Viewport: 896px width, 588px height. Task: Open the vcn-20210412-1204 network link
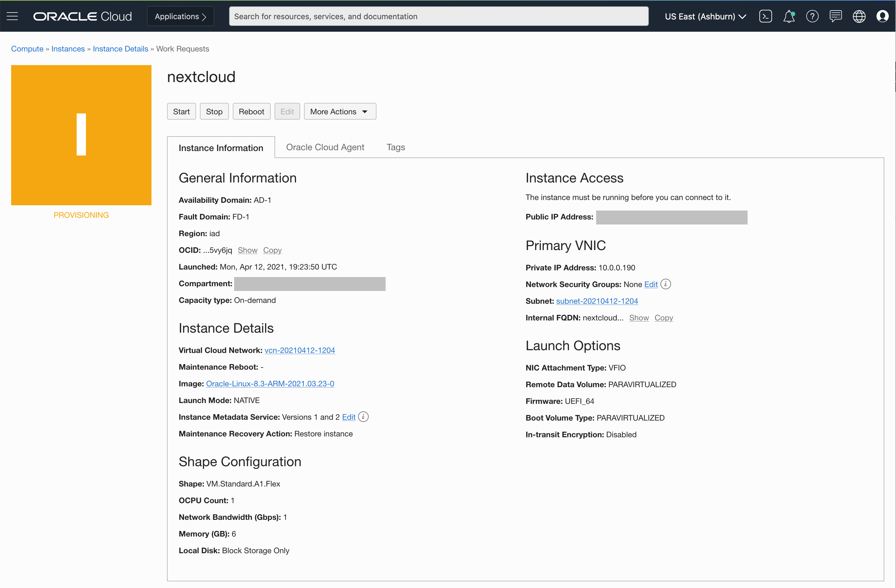(x=300, y=350)
